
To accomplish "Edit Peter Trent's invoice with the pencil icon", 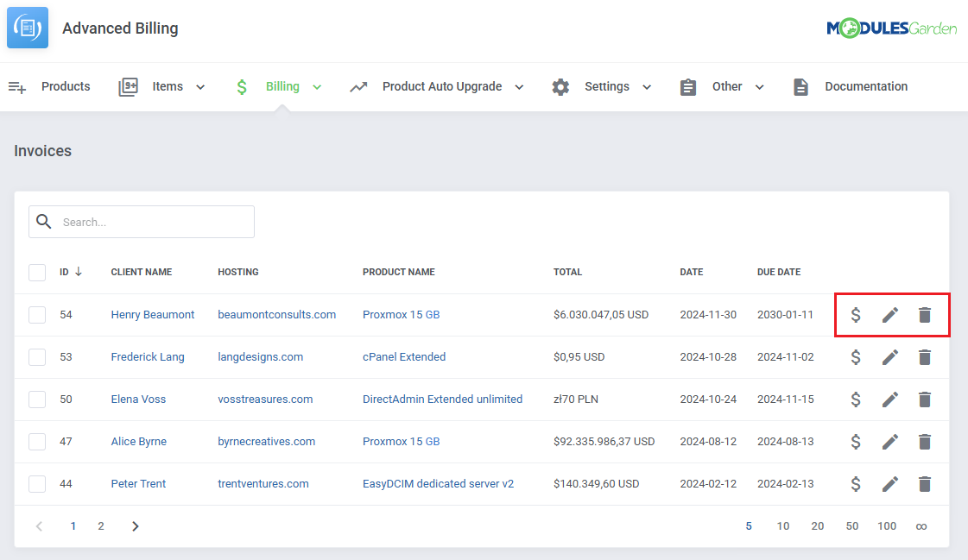I will coord(889,483).
